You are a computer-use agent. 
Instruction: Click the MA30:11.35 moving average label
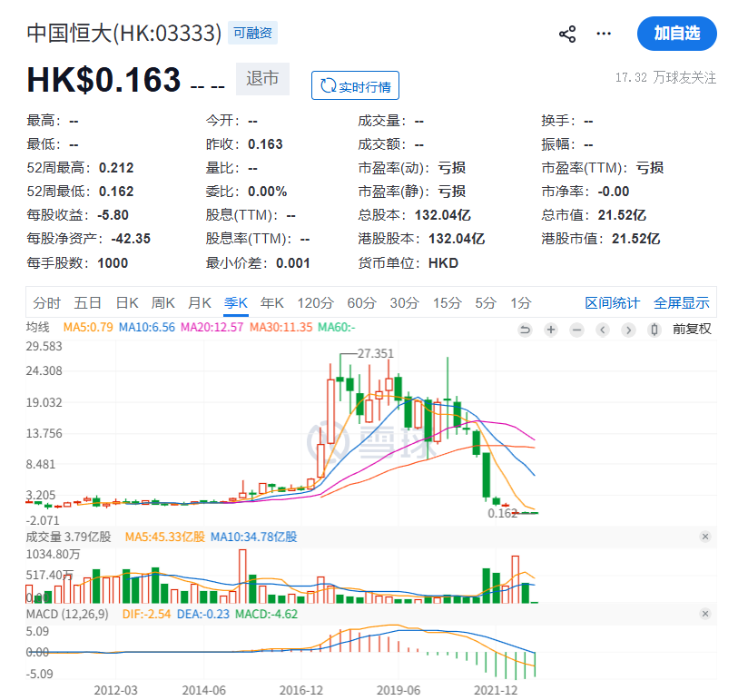281,327
